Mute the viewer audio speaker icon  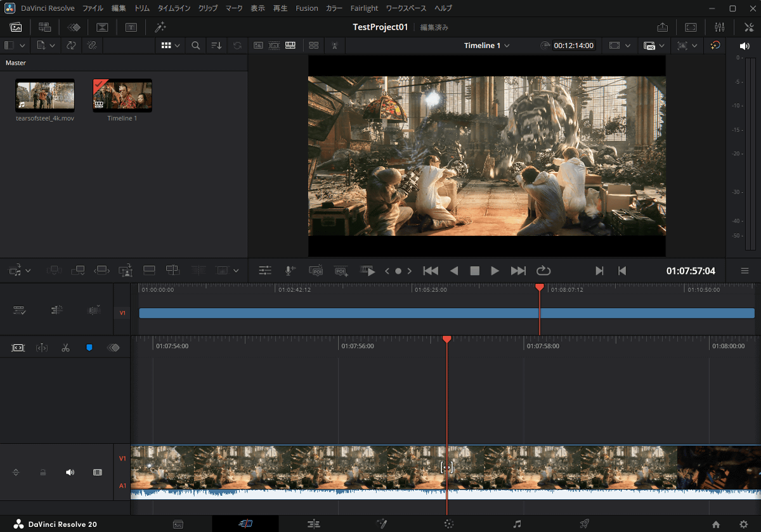tap(745, 46)
